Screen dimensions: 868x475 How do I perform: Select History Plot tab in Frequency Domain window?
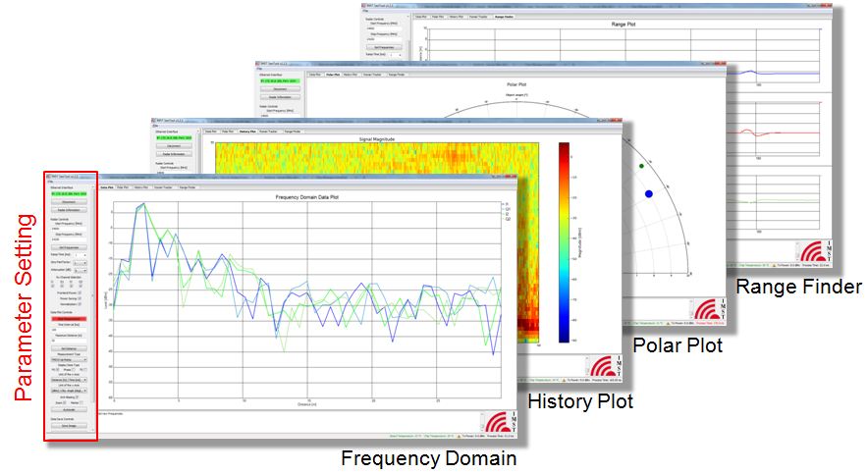pyautogui.click(x=141, y=187)
